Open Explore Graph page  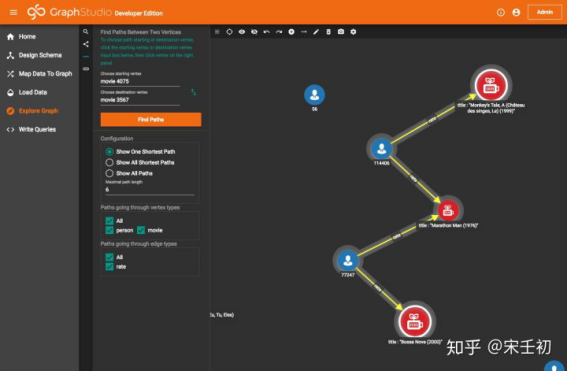(33, 111)
